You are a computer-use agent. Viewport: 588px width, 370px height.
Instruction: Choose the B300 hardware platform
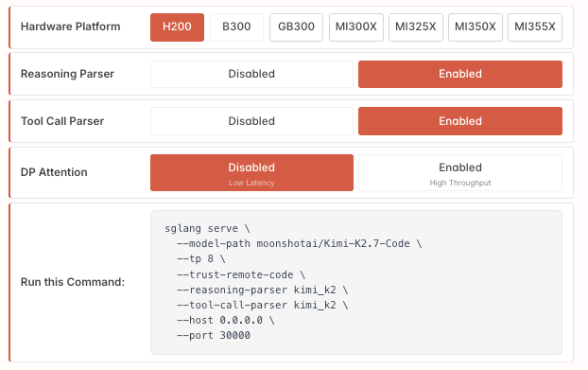coord(236,27)
